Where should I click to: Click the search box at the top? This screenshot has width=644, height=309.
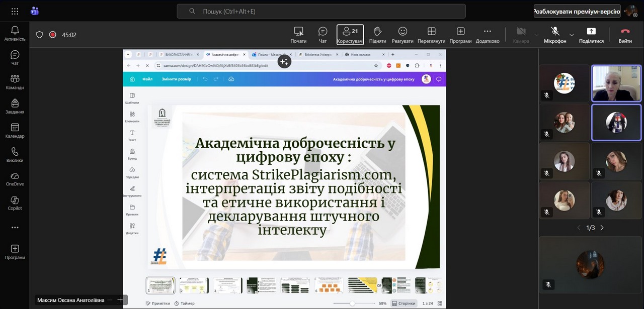pos(321,11)
